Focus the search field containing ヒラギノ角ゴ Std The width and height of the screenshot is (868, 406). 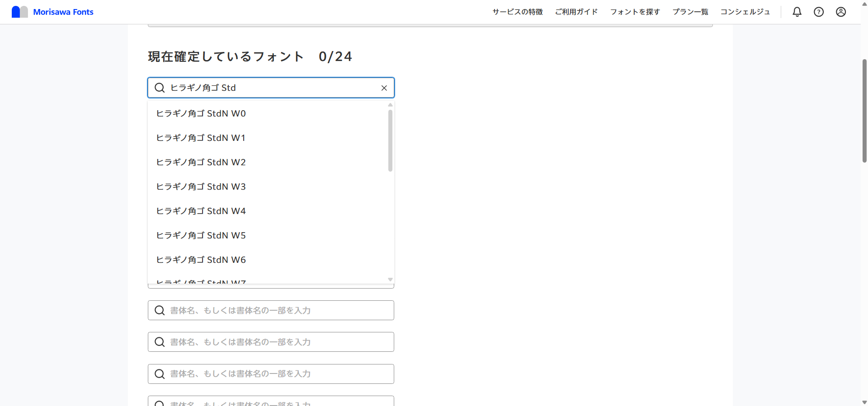pos(271,88)
